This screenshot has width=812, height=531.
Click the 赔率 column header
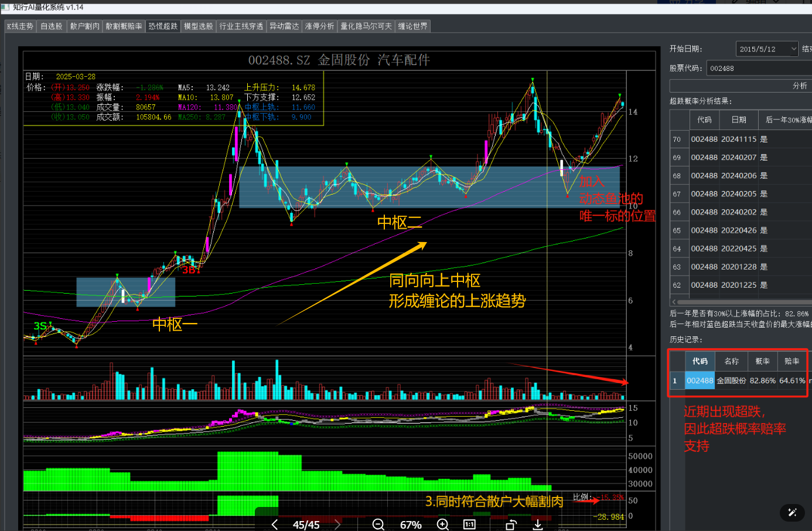point(792,361)
